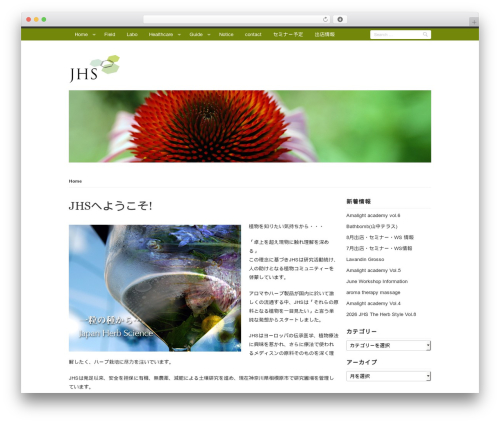Screen dimensions: 500x423
Task: Expand the Guide menu arrow
Action: pyautogui.click(x=209, y=35)
